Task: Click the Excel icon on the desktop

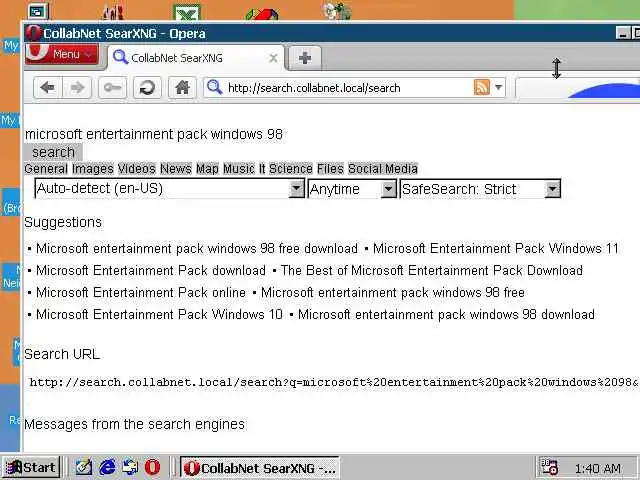Action: tap(187, 12)
